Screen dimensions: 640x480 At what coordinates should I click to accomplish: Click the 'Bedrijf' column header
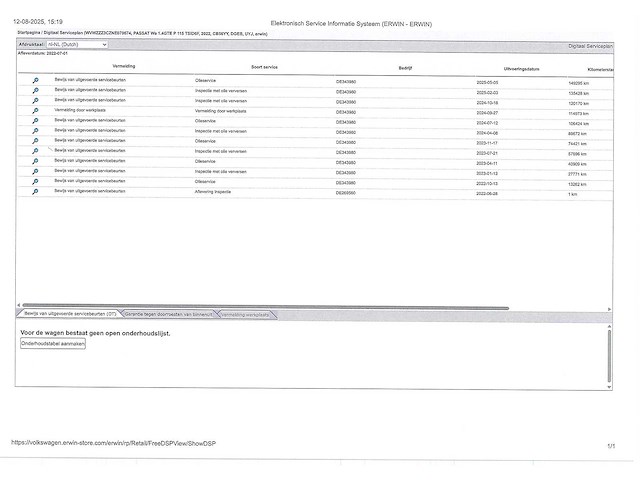406,68
